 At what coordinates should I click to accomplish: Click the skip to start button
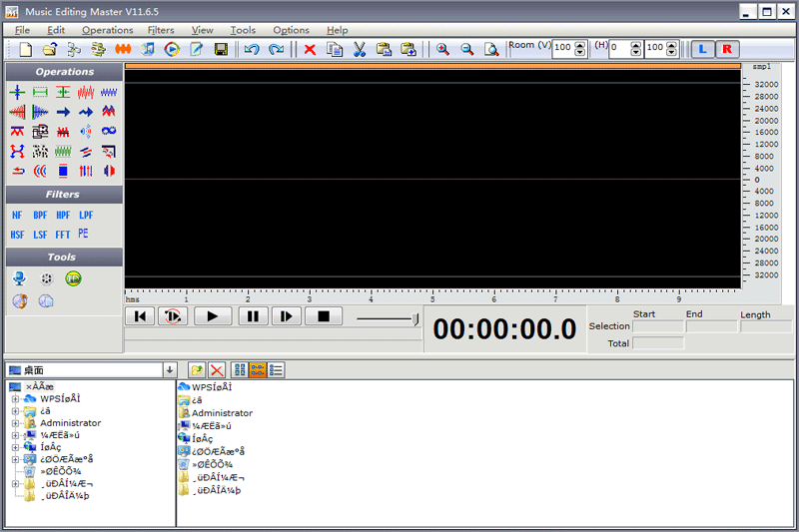(140, 316)
